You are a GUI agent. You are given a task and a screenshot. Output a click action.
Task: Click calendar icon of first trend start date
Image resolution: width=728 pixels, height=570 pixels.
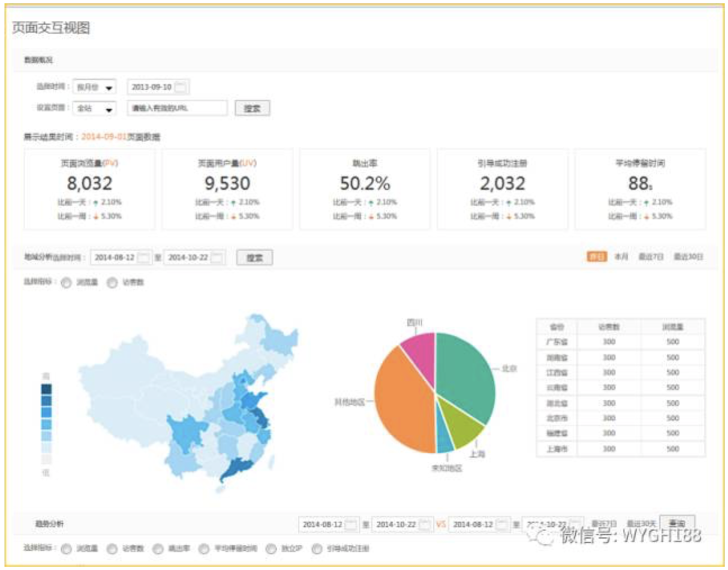coord(351,524)
